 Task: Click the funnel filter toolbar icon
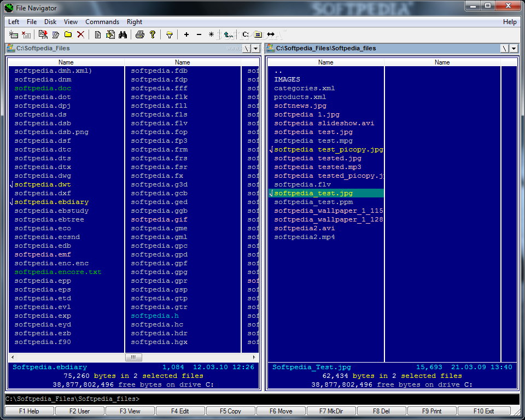(170, 34)
